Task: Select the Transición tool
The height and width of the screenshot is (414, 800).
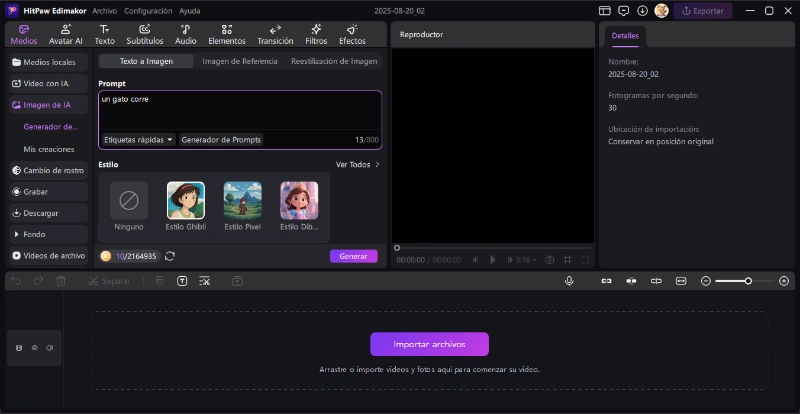Action: (x=275, y=34)
